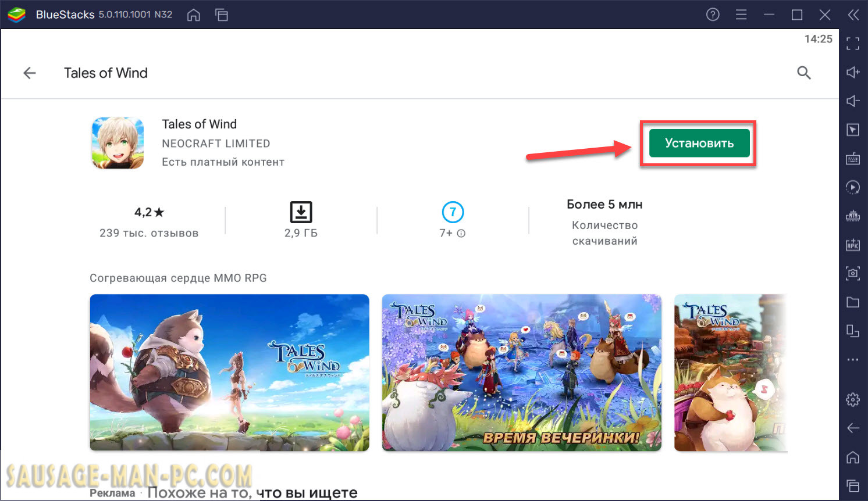
Task: Click the green Установить install button
Action: pyautogui.click(x=699, y=143)
